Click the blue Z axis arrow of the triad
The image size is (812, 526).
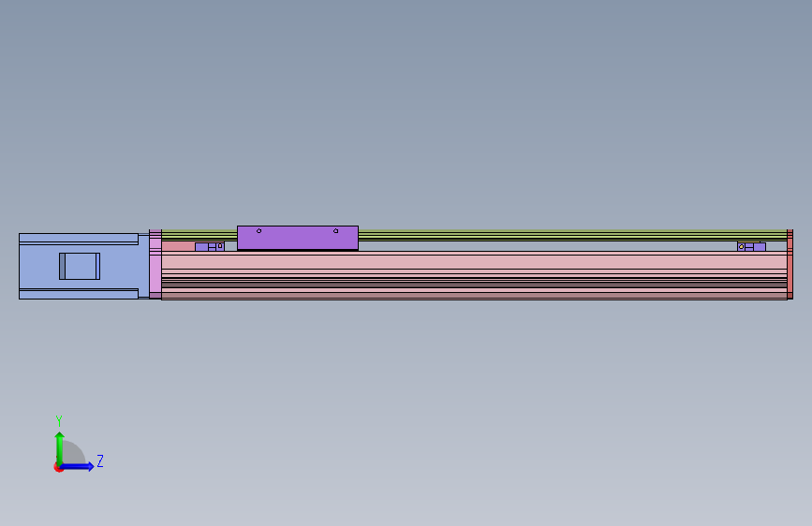coord(78,466)
